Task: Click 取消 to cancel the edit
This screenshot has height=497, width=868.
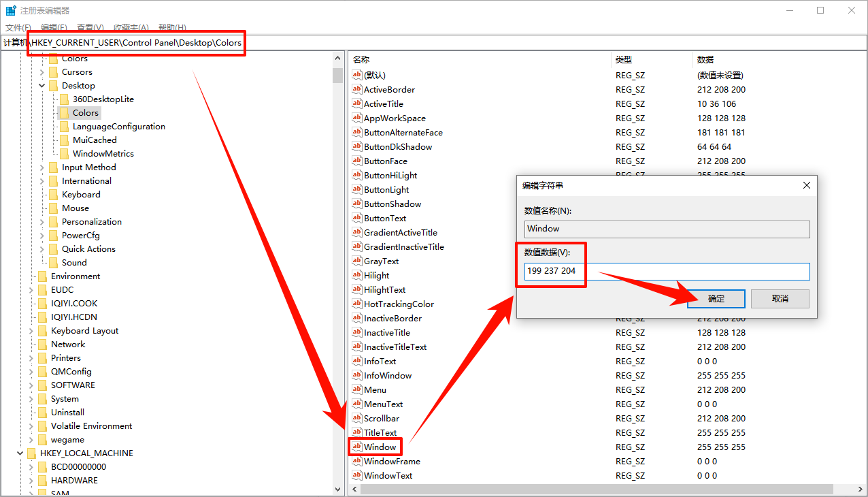Action: pos(780,299)
